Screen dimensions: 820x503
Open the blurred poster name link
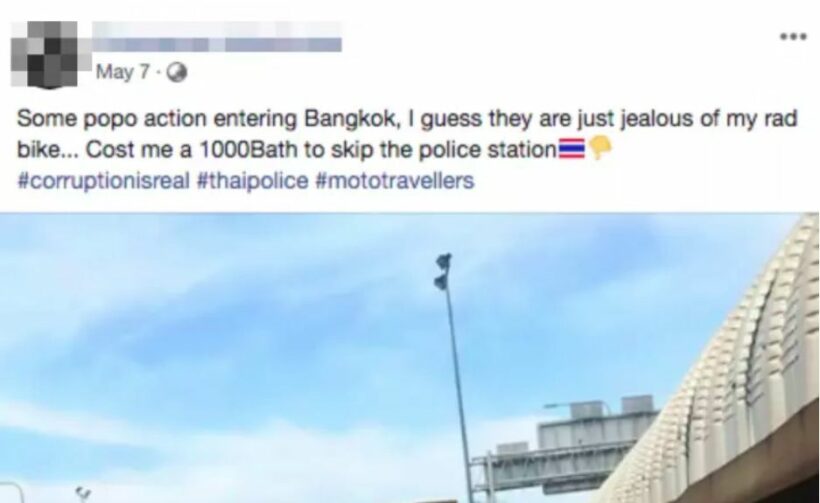(217, 37)
